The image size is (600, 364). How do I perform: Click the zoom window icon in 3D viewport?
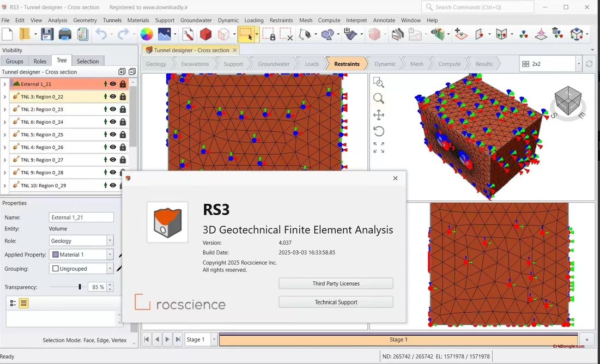378,82
